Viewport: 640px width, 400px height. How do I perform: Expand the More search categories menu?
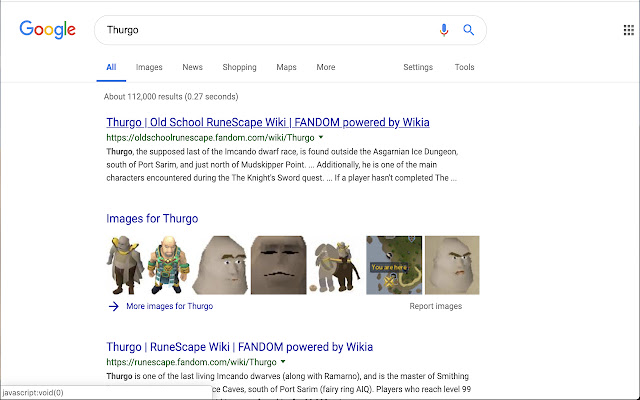pos(326,67)
